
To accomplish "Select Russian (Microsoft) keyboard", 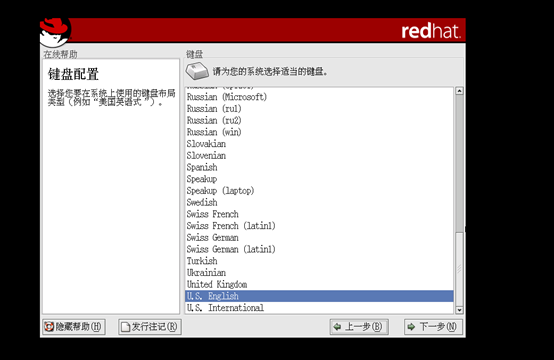I will (319, 97).
